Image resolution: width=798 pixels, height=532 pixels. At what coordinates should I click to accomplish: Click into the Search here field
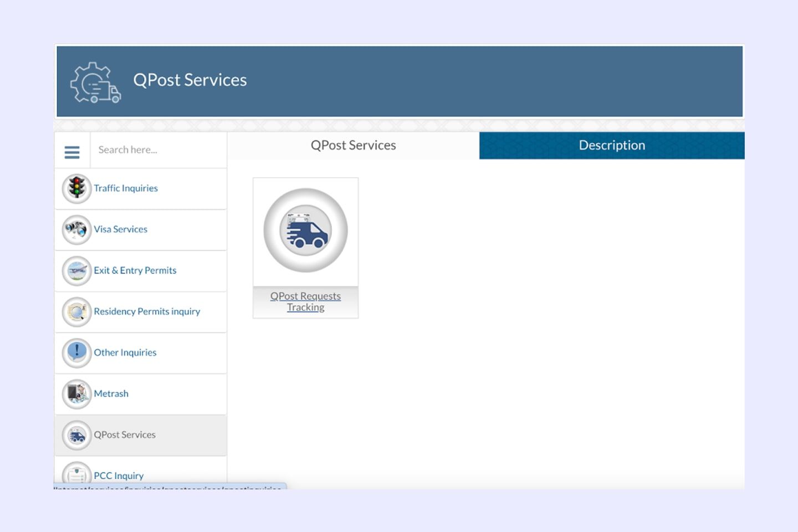pyautogui.click(x=158, y=150)
